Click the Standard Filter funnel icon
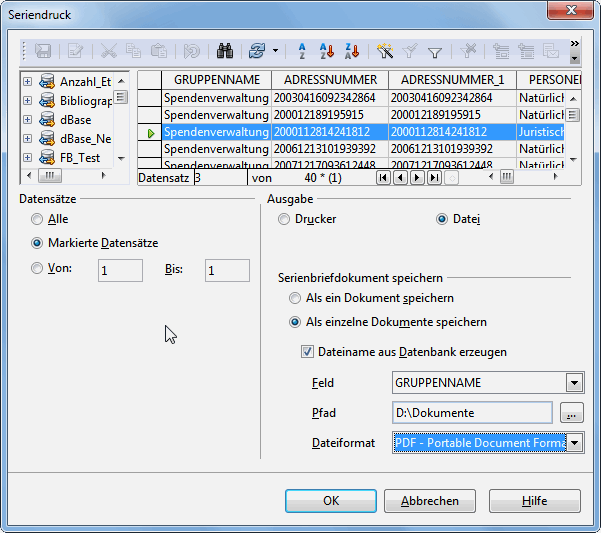This screenshot has height=533, width=601. click(435, 50)
